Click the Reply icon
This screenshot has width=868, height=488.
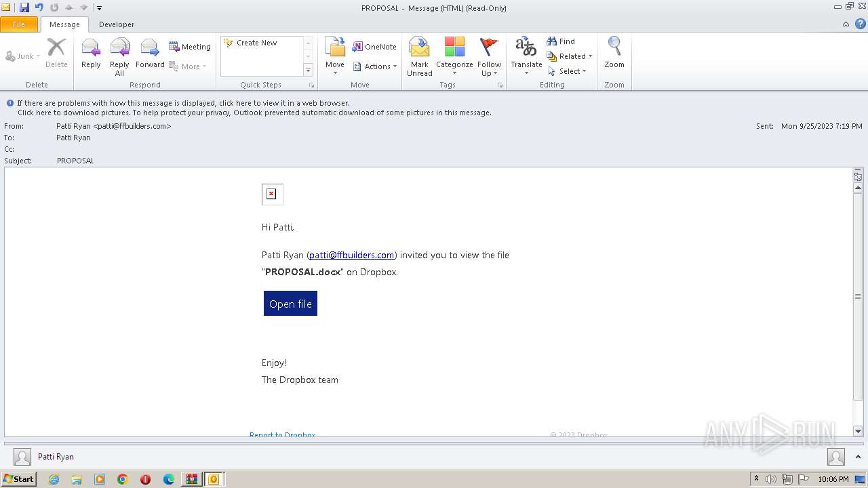(x=91, y=53)
